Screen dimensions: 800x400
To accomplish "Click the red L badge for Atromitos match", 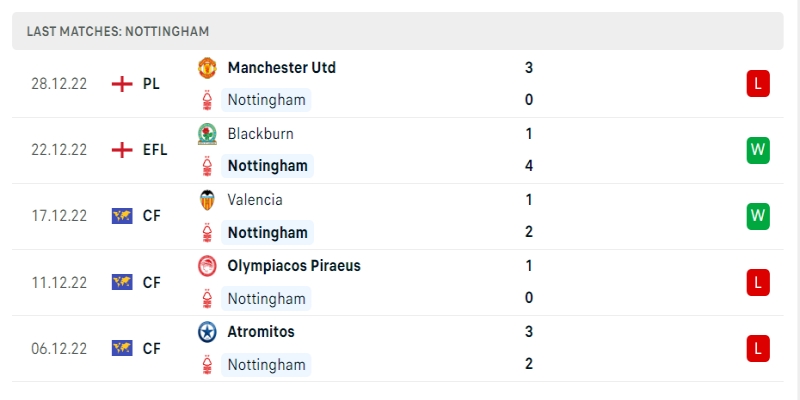I will 757,348.
